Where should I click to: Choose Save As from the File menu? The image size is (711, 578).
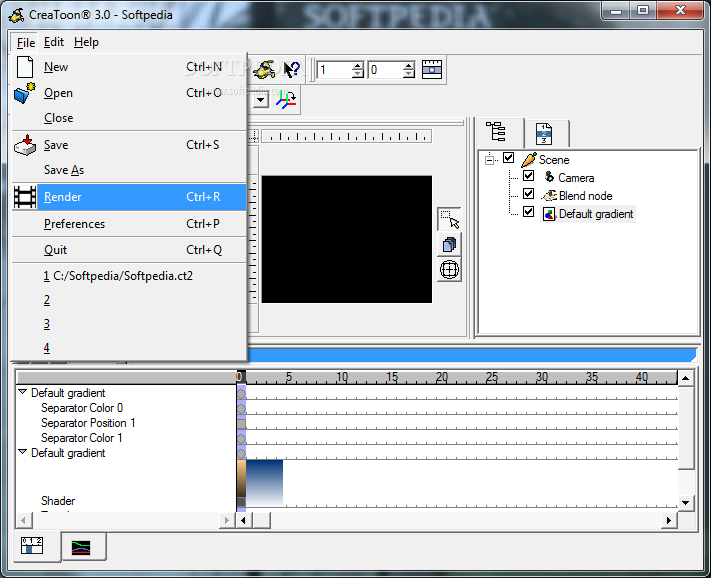tap(129, 170)
